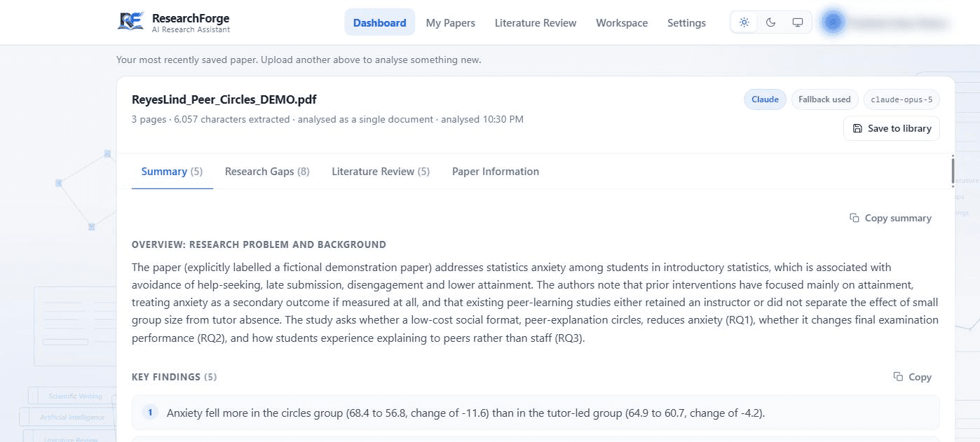This screenshot has width=980, height=442.
Task: Click the results panel scrollbar thumb
Action: (953, 171)
